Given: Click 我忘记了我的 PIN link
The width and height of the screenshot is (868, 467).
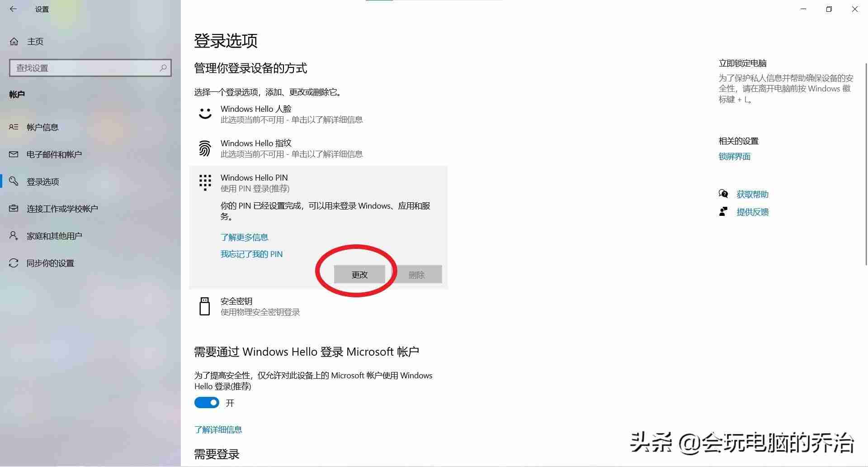Looking at the screenshot, I should pyautogui.click(x=252, y=254).
